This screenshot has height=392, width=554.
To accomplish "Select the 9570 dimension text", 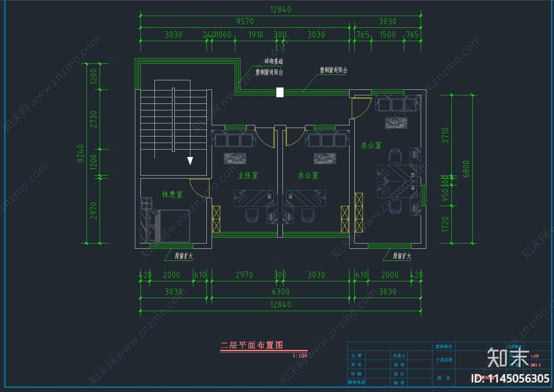I will [x=245, y=21].
